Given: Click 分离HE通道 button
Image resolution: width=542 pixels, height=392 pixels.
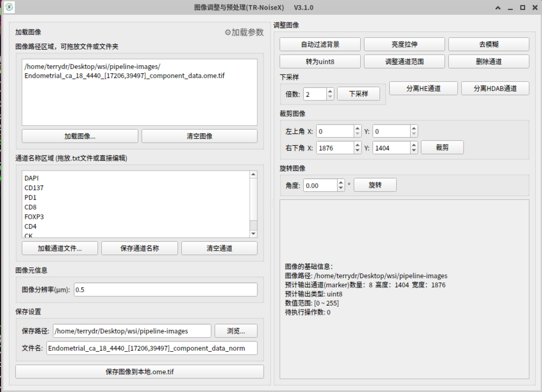Looking at the screenshot, I should (423, 88).
